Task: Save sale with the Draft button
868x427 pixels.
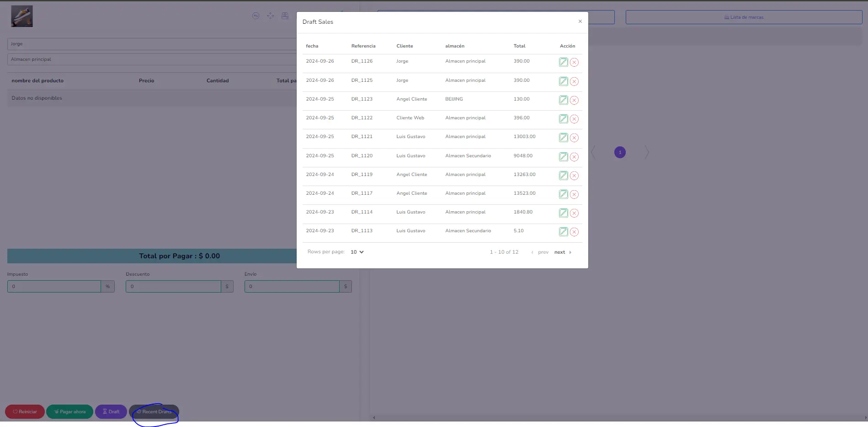Action: [111, 411]
